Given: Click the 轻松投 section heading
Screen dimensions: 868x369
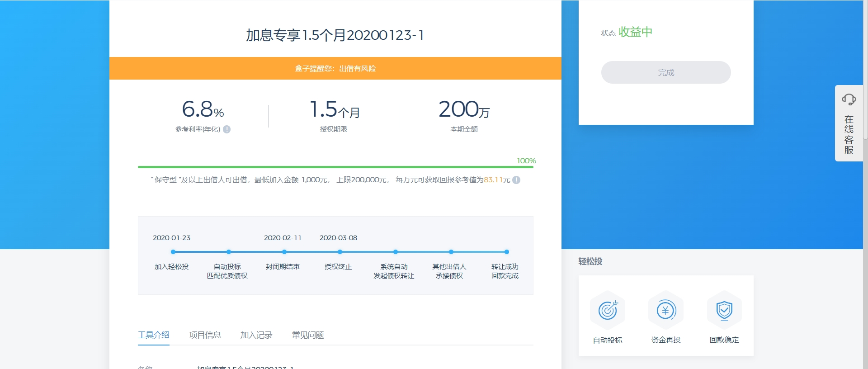Looking at the screenshot, I should point(590,261).
